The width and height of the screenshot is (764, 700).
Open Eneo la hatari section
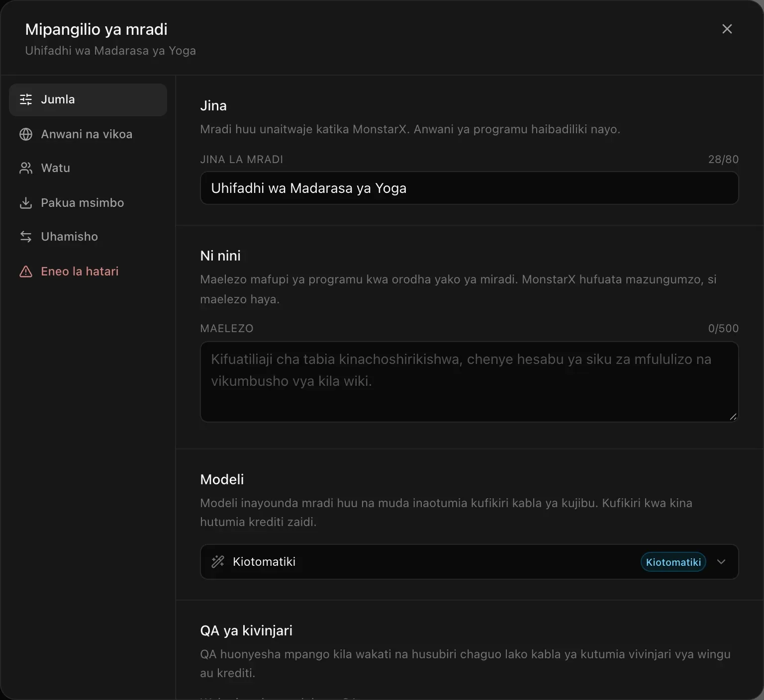(x=88, y=271)
